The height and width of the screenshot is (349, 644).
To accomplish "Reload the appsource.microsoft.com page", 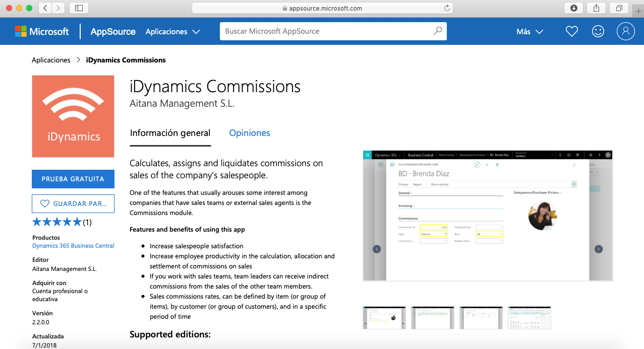I will click(x=447, y=8).
